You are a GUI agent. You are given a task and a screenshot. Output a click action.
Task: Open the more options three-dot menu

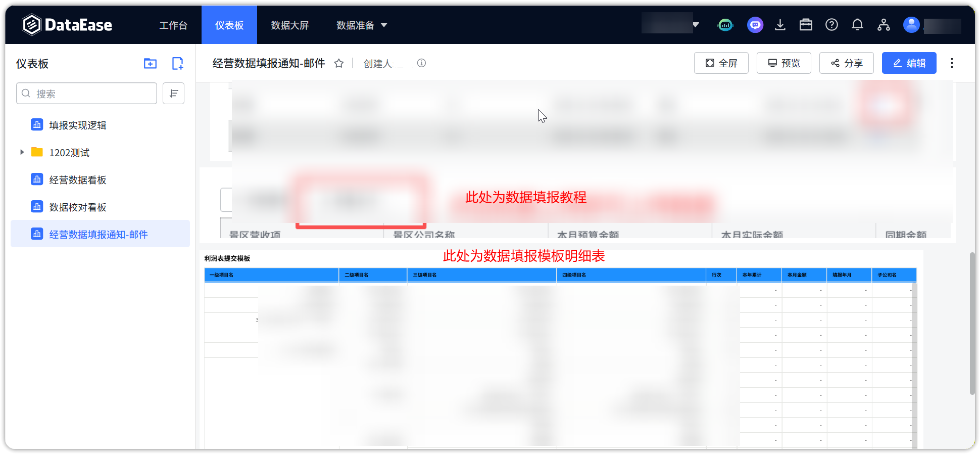(952, 63)
